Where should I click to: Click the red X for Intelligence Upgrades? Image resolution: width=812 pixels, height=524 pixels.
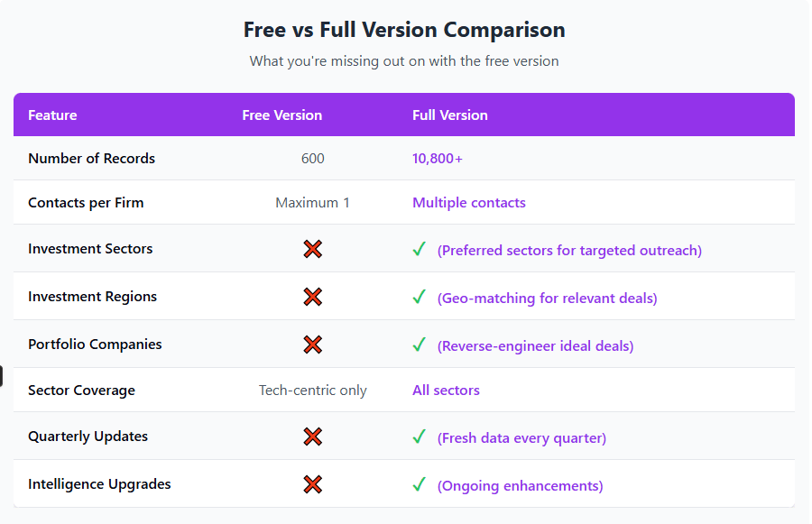[313, 484]
